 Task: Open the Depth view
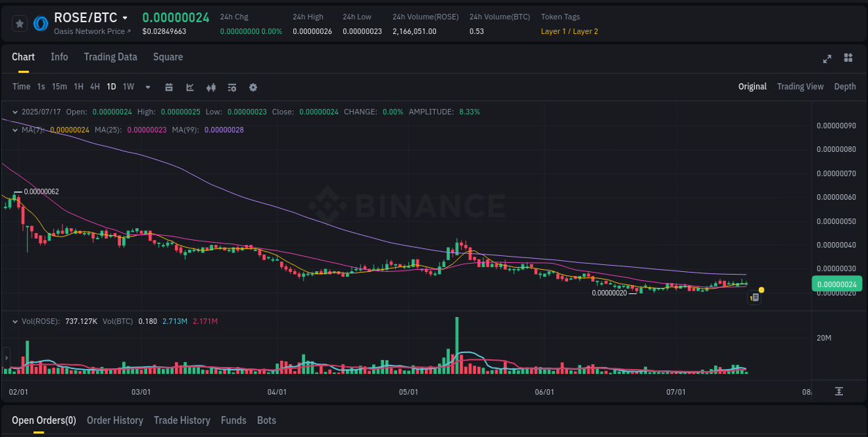(x=845, y=86)
